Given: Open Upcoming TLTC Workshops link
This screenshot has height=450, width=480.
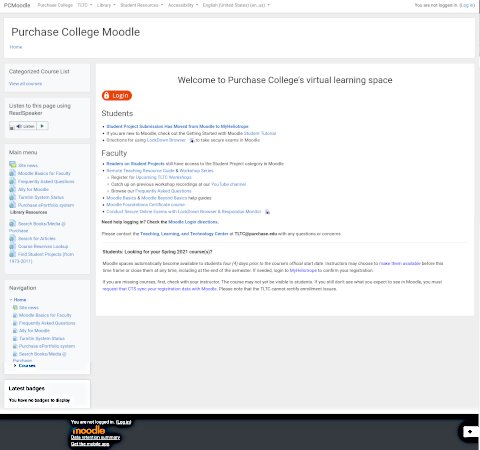Looking at the screenshot, I should tap(163, 177).
